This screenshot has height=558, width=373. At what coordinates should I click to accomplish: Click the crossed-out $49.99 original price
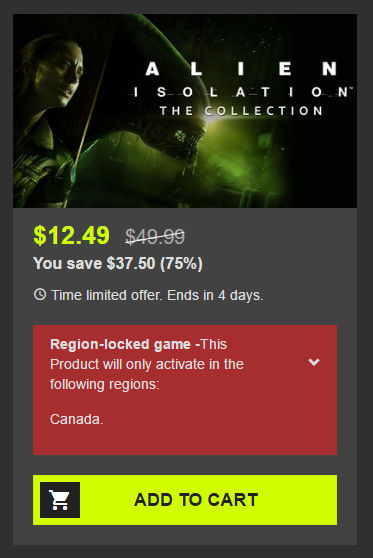point(155,236)
